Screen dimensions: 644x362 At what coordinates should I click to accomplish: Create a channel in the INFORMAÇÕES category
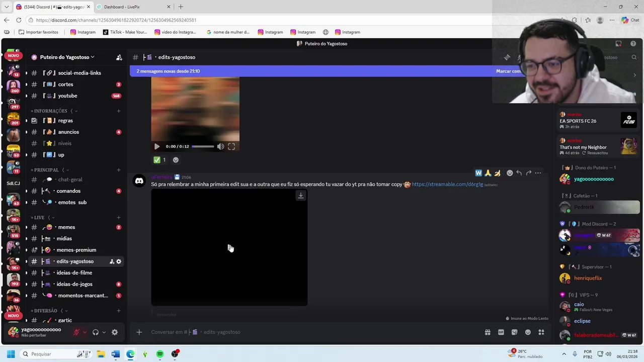click(x=119, y=111)
